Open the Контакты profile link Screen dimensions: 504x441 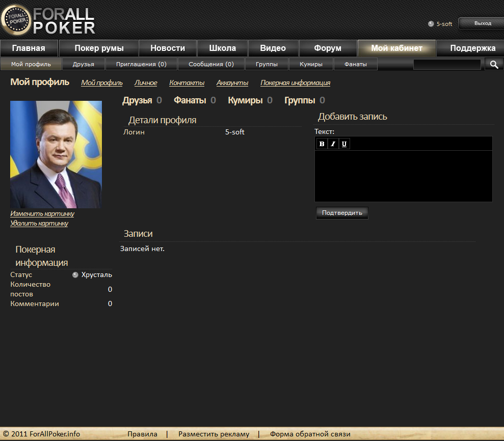click(187, 83)
